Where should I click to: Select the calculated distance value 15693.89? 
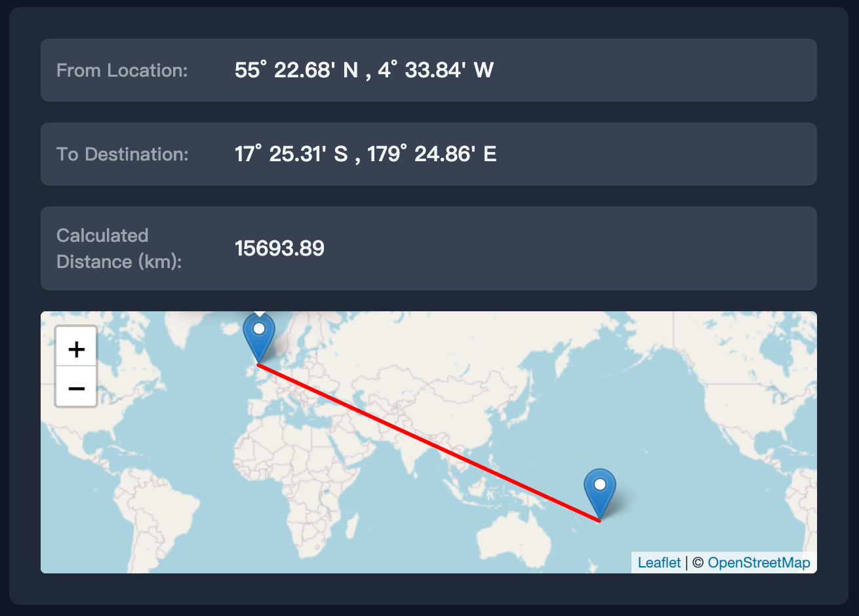point(279,248)
